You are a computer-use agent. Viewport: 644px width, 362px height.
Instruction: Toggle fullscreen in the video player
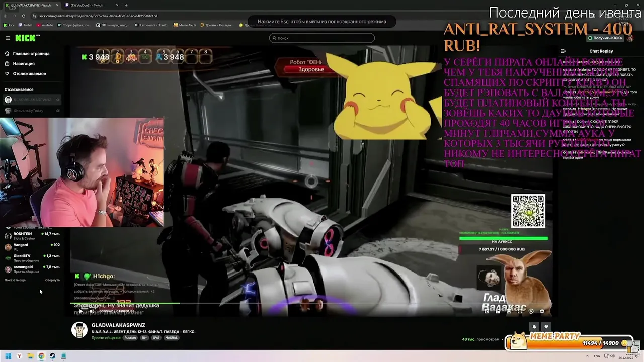pos(520,311)
